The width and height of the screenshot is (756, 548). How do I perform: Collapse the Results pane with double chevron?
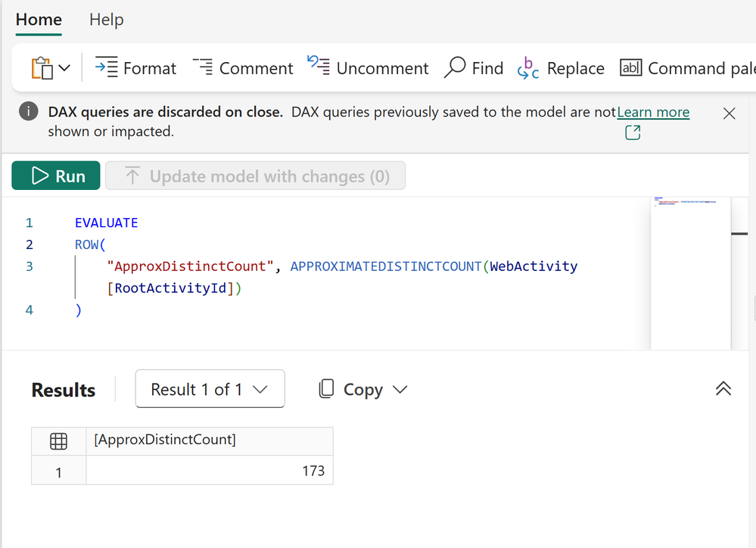tap(723, 389)
